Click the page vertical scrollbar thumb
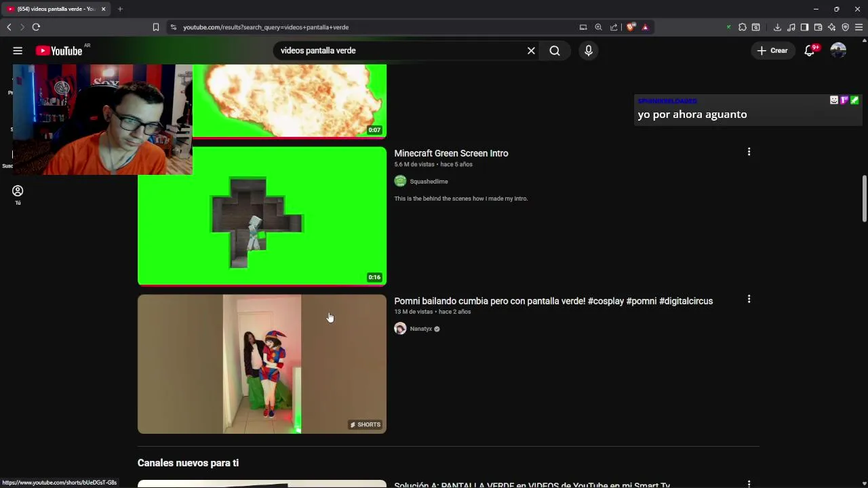 pyautogui.click(x=864, y=199)
